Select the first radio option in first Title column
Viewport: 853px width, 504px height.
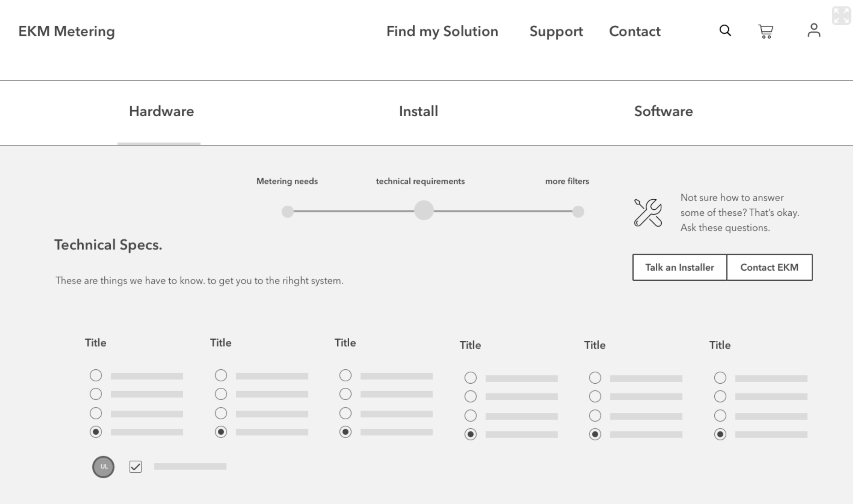pos(96,375)
